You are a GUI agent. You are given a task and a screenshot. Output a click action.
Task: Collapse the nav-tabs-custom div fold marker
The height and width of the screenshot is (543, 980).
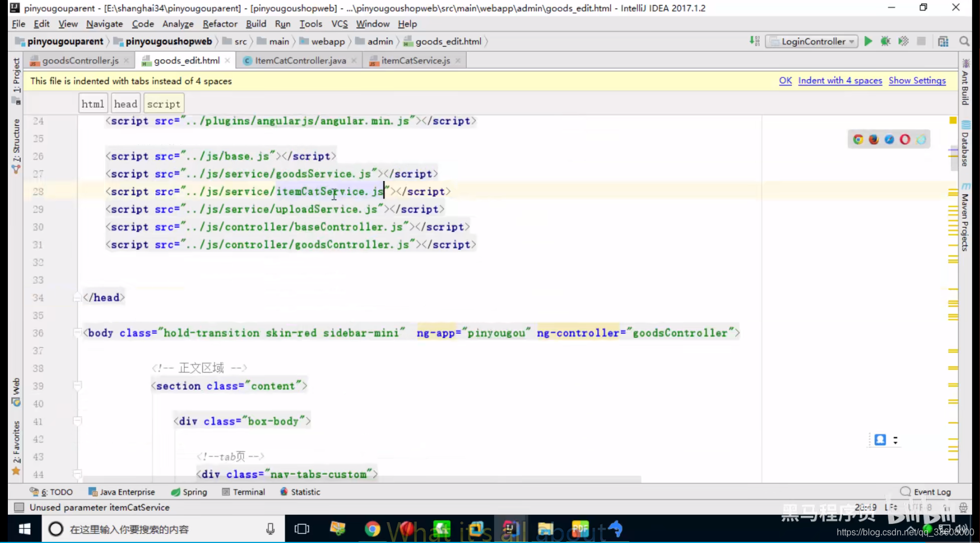coord(78,474)
